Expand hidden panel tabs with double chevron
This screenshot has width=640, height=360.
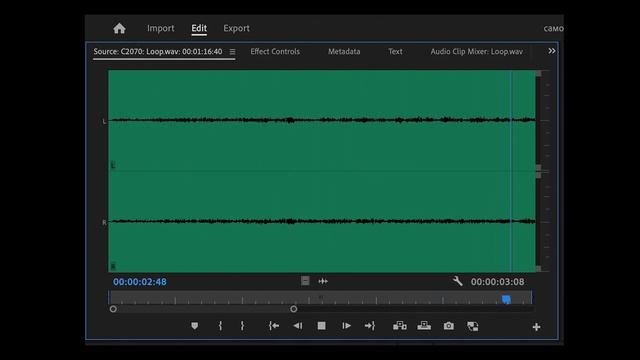point(552,51)
